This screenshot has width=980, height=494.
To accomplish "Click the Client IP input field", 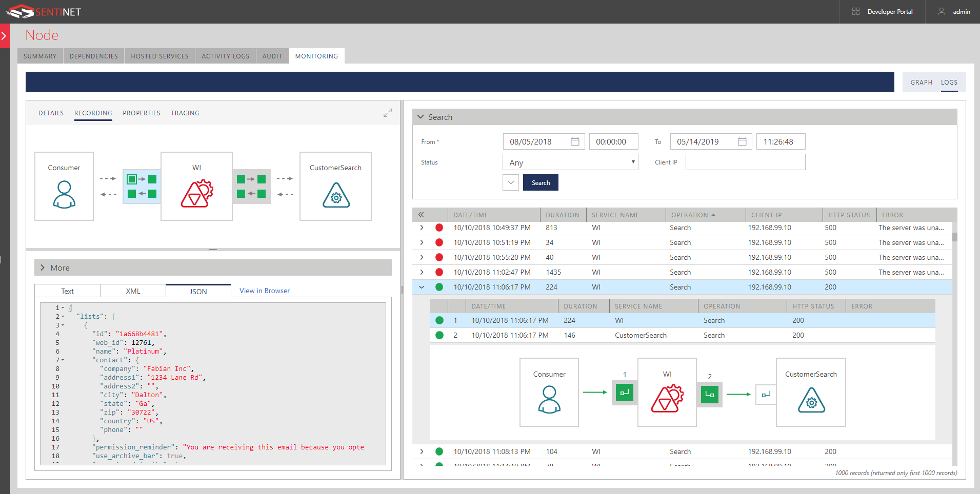I will coord(745,162).
